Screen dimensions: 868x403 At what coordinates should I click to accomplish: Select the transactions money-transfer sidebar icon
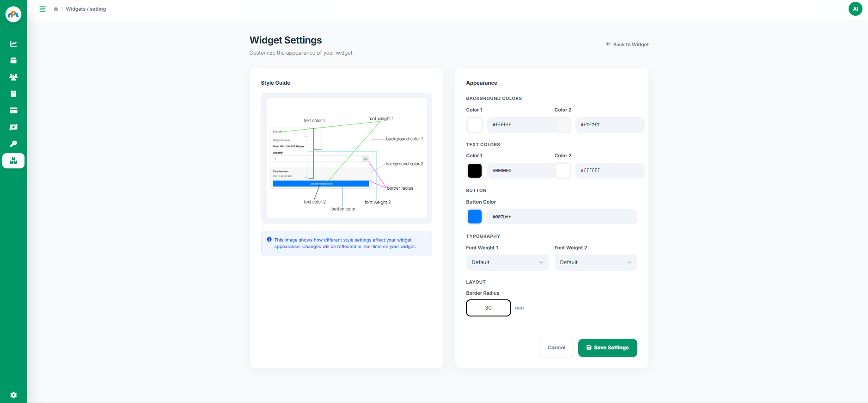[x=13, y=127]
